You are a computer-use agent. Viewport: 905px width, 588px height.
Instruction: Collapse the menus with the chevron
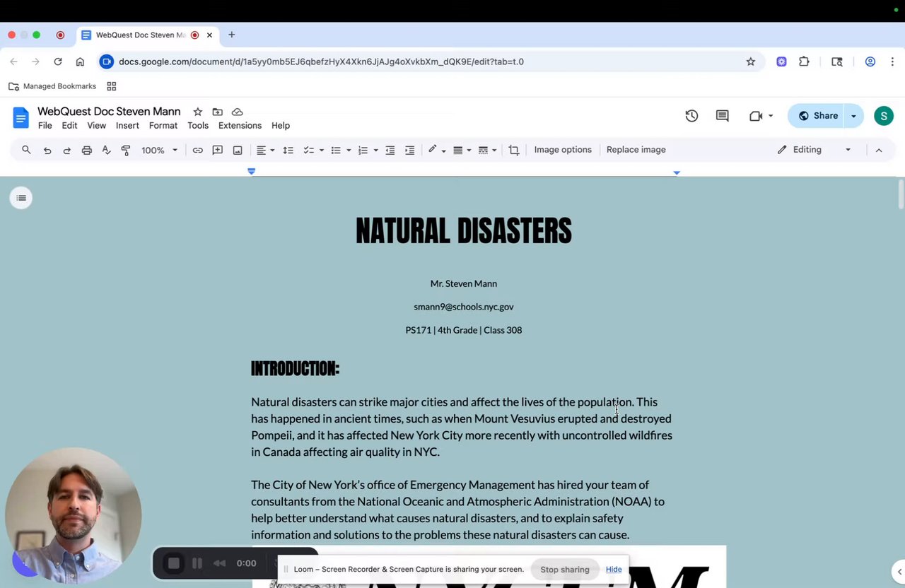click(879, 150)
